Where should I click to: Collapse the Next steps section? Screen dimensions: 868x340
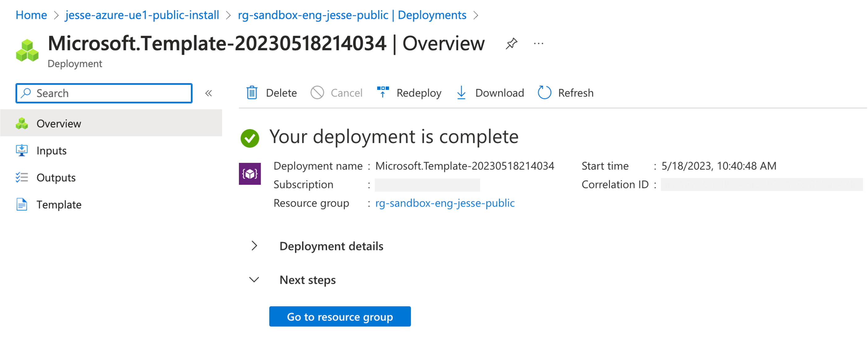pos(254,280)
